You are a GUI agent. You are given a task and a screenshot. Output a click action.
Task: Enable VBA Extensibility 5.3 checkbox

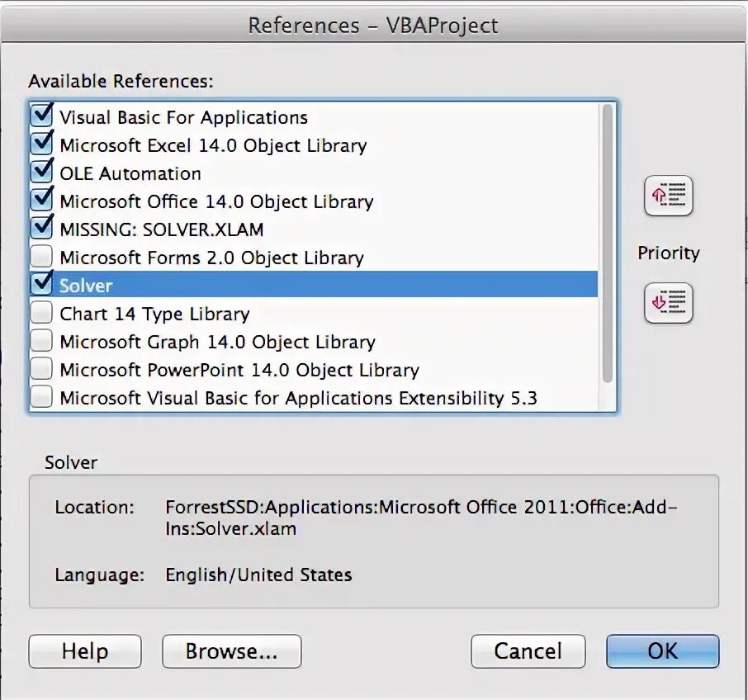click(41, 397)
